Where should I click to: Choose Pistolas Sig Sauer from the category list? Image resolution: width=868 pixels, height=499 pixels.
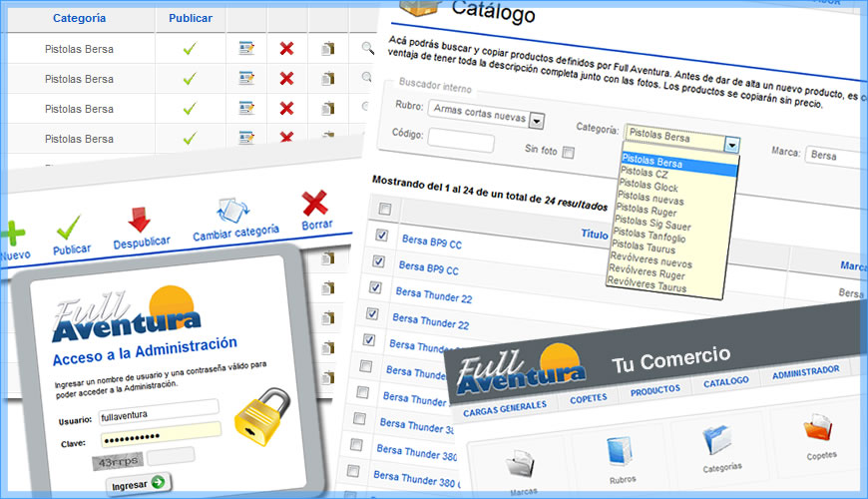click(x=652, y=223)
